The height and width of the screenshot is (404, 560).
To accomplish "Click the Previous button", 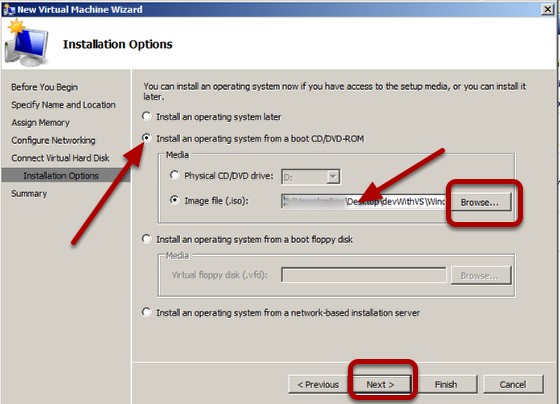I will click(318, 385).
